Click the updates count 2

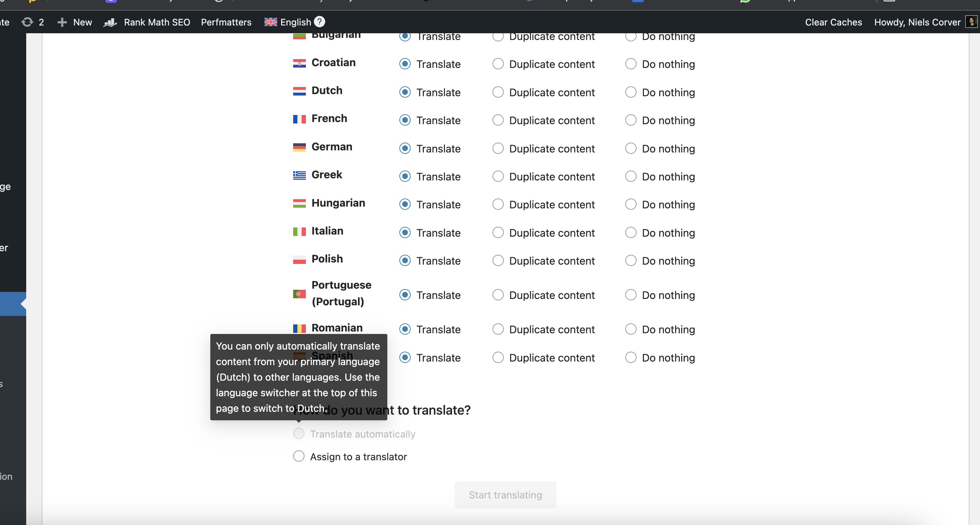point(41,22)
